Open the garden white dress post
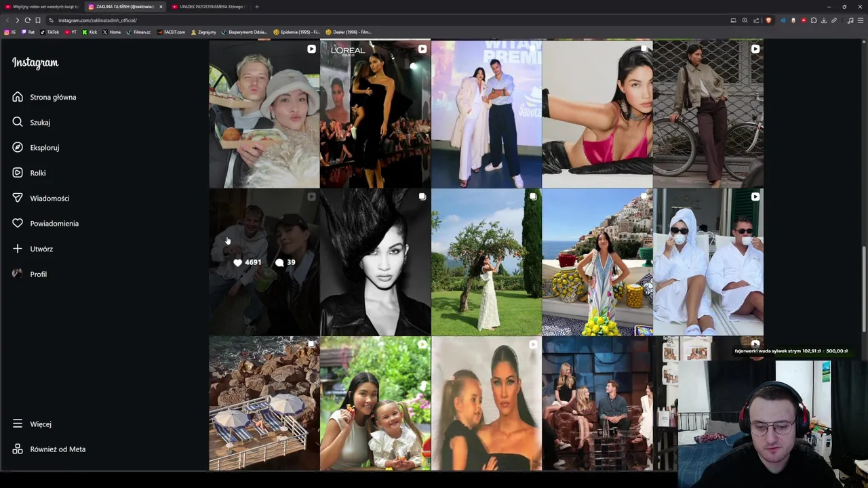The height and width of the screenshot is (488, 868). 486,262
